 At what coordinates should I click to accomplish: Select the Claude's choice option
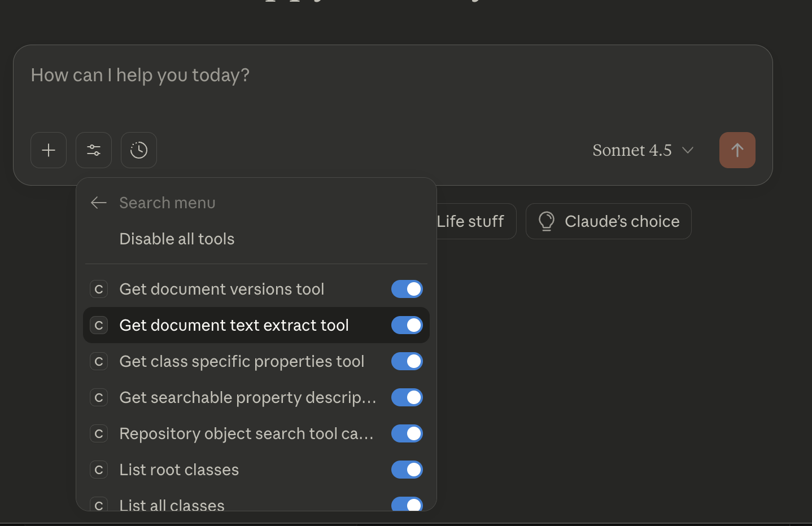(608, 221)
